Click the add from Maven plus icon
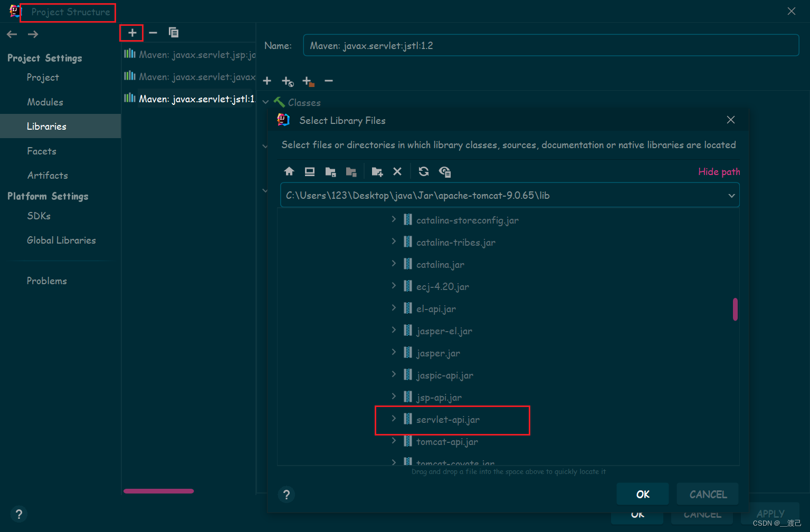Viewport: 810px width, 532px height. 287,81
